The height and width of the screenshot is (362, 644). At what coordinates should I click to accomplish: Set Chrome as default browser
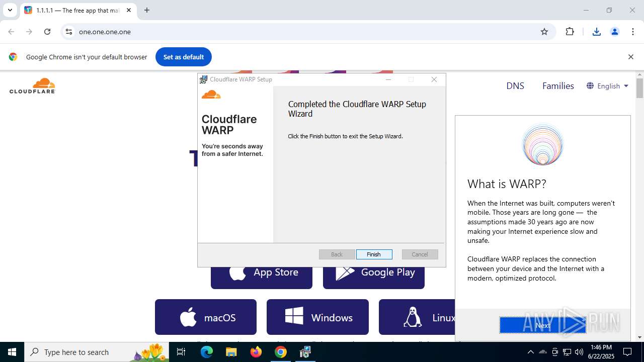tap(184, 57)
